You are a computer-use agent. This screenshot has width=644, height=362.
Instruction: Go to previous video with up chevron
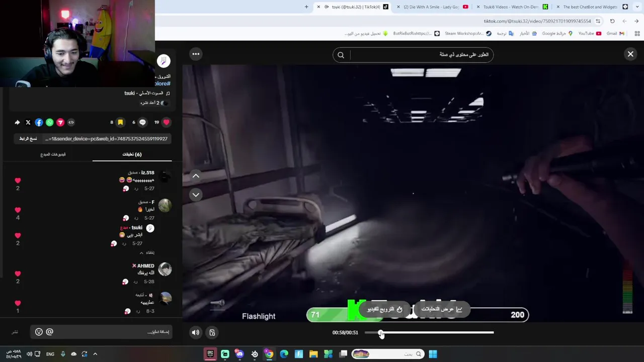[196, 176]
